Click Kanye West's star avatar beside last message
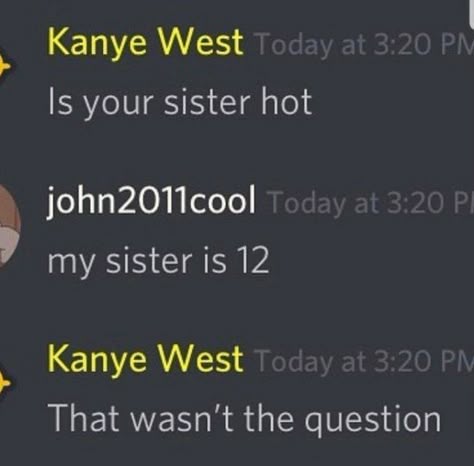This screenshot has height=466, width=474. tap(5, 383)
